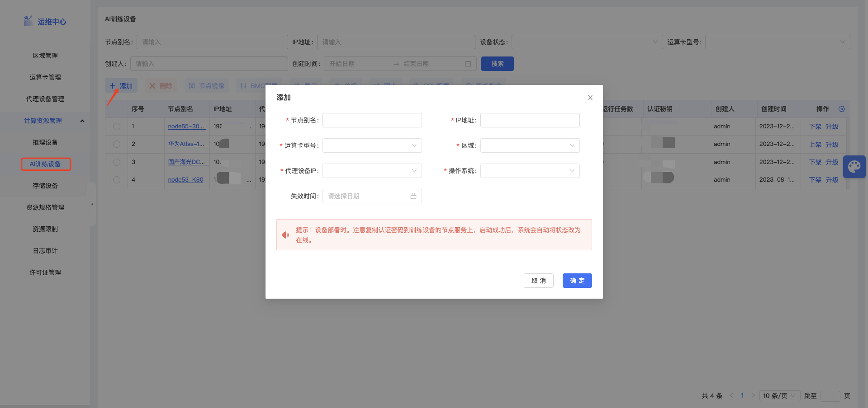Open the 运算卡型号 filter dropdown

click(x=777, y=42)
